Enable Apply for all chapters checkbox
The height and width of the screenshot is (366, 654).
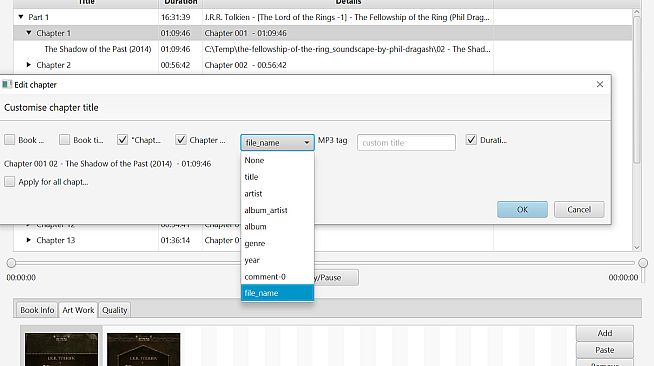[x=10, y=182]
